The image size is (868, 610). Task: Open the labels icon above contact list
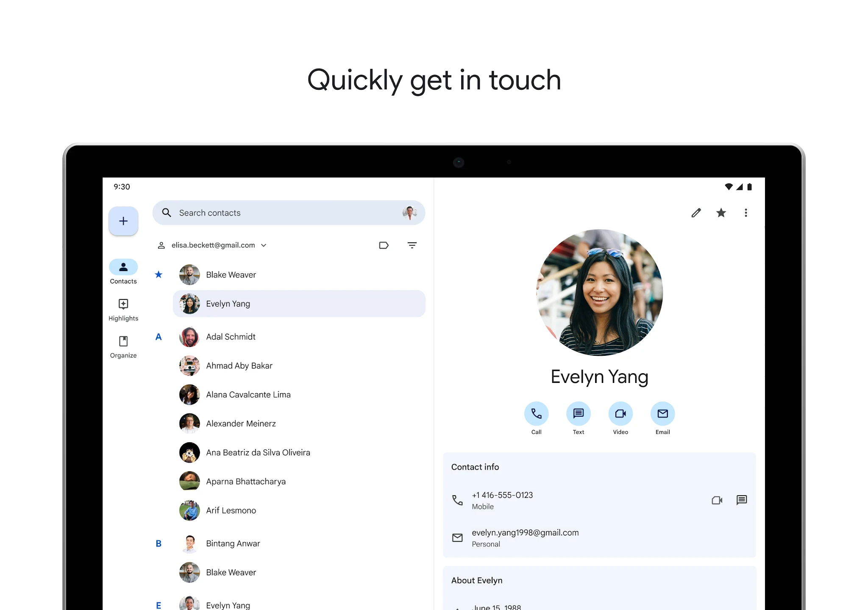[384, 245]
